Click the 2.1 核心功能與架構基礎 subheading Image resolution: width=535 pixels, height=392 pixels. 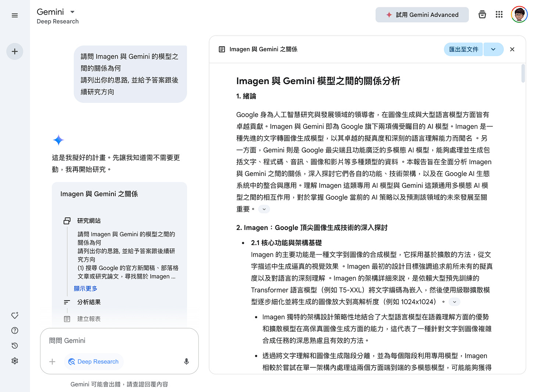pyautogui.click(x=286, y=243)
